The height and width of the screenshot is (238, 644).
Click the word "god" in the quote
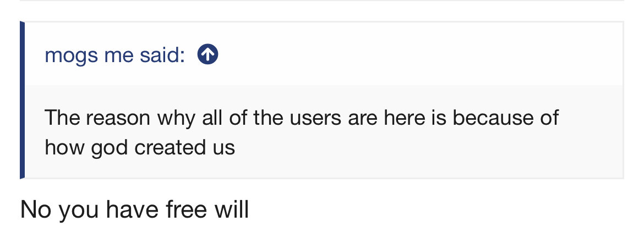point(109,148)
